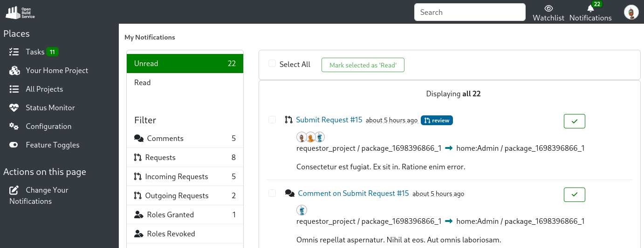Tick the checkbox for Submit Request #15

(272, 120)
